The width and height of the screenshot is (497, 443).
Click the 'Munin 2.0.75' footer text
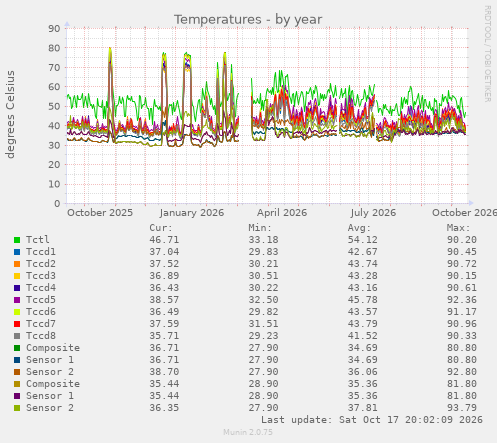coord(248,432)
